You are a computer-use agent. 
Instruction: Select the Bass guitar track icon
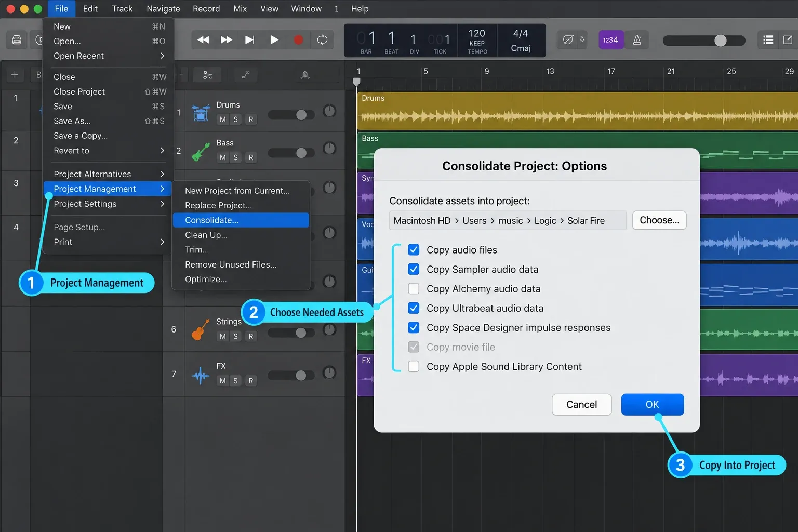tap(201, 151)
